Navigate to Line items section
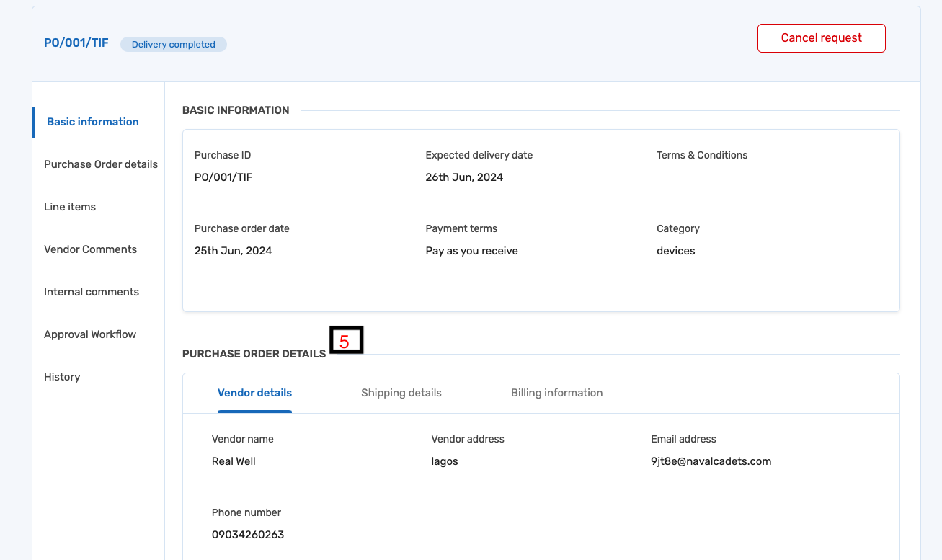The image size is (942, 560). (x=70, y=207)
